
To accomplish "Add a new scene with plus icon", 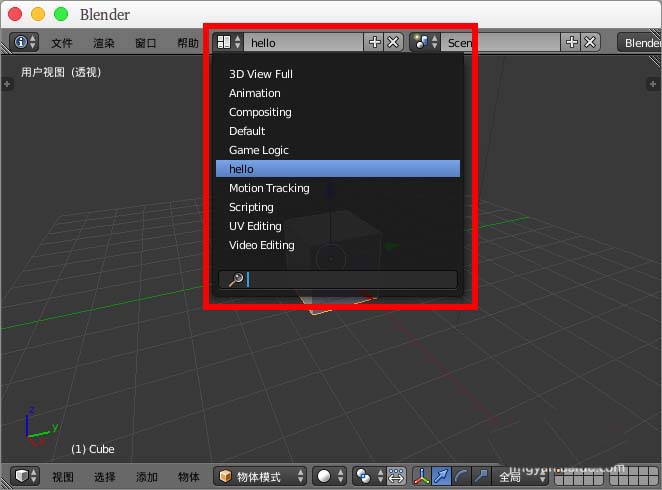I will click(x=571, y=42).
